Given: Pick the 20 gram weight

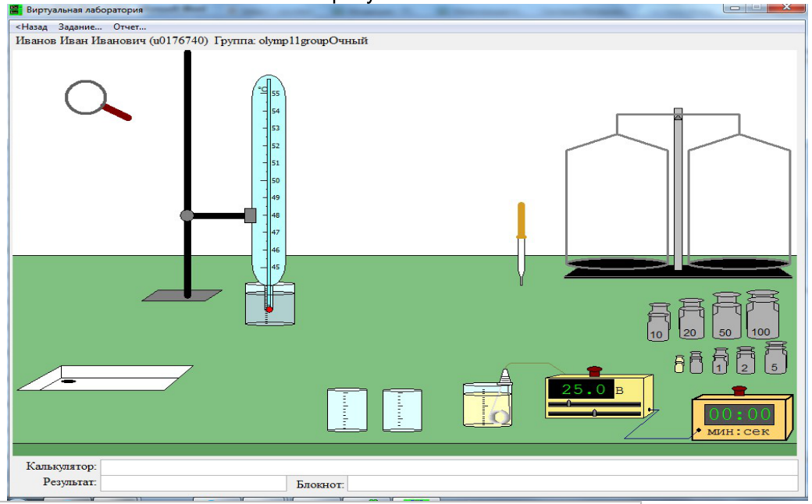Looking at the screenshot, I should 691,319.
